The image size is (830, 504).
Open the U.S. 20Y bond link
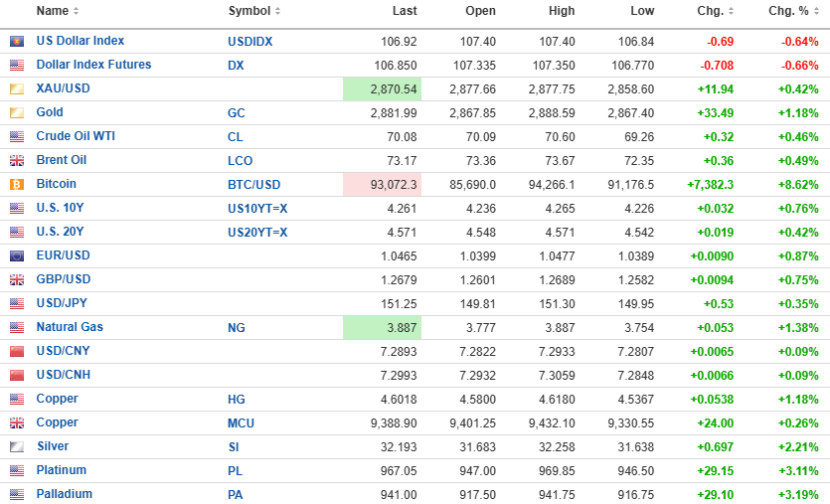(60, 232)
